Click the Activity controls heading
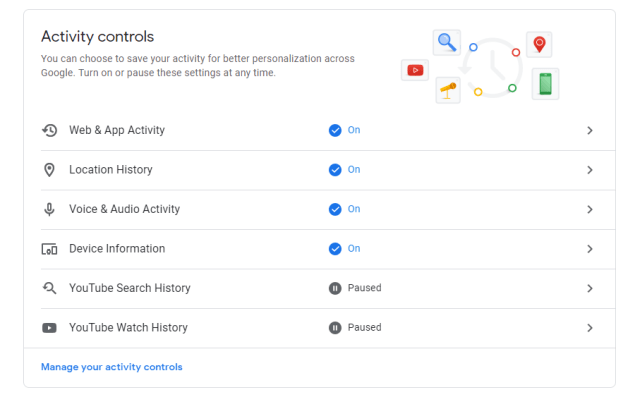The image size is (640, 397). point(98,37)
